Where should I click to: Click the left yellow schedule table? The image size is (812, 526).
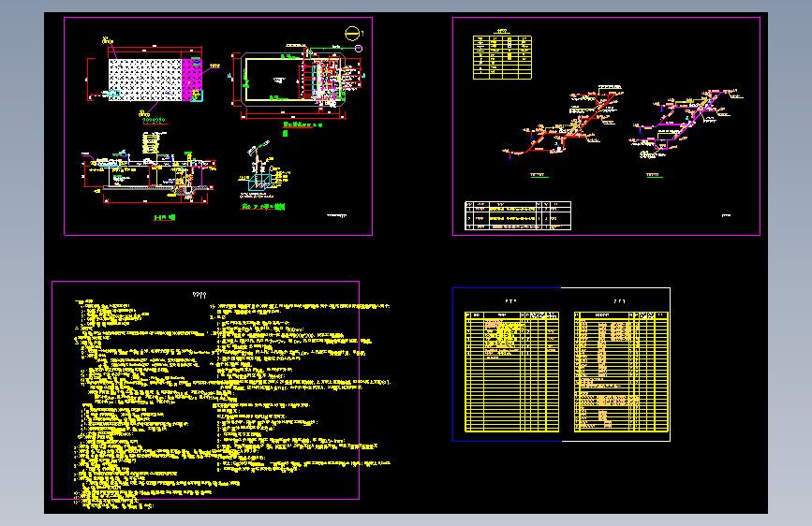click(512, 372)
